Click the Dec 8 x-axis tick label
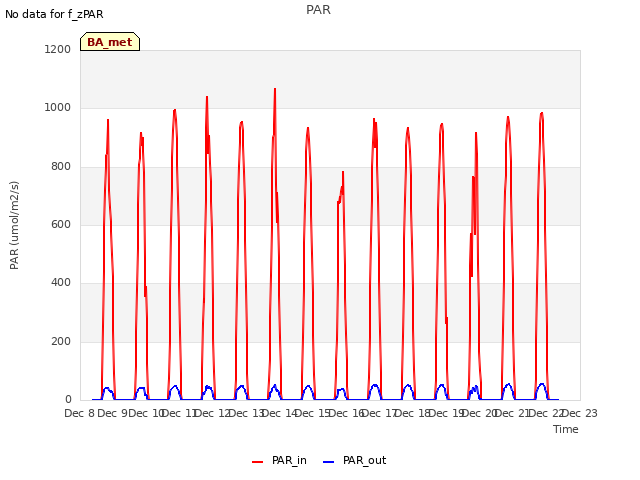This screenshot has height=480, width=640. [x=80, y=413]
